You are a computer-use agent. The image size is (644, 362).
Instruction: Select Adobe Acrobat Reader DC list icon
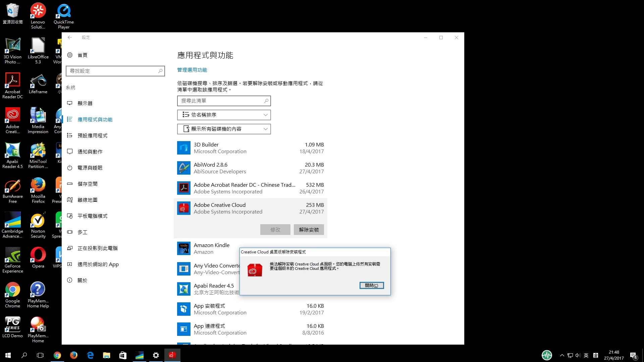coord(183,188)
